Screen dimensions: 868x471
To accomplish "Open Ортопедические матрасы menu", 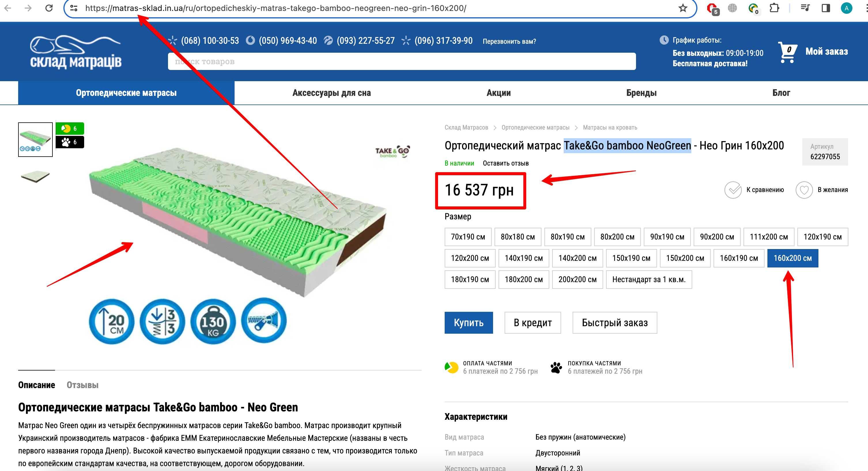I will [x=126, y=93].
